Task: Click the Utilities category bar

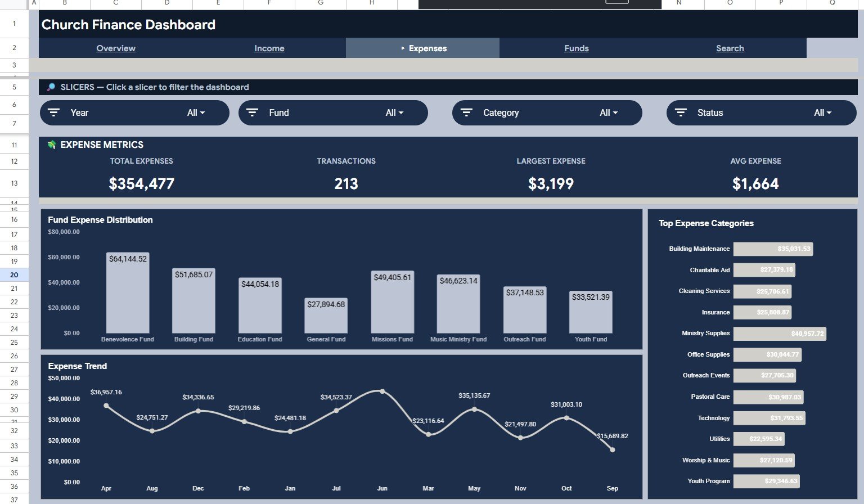Action: (759, 439)
